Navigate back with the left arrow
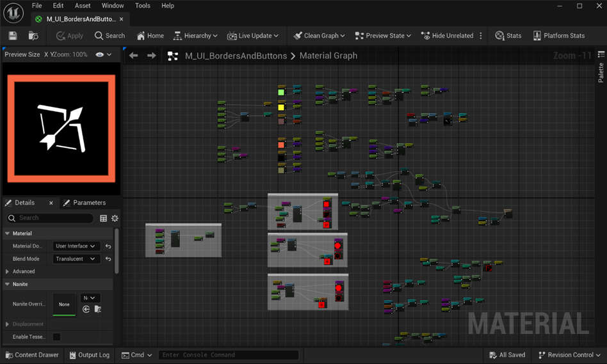 (x=133, y=56)
